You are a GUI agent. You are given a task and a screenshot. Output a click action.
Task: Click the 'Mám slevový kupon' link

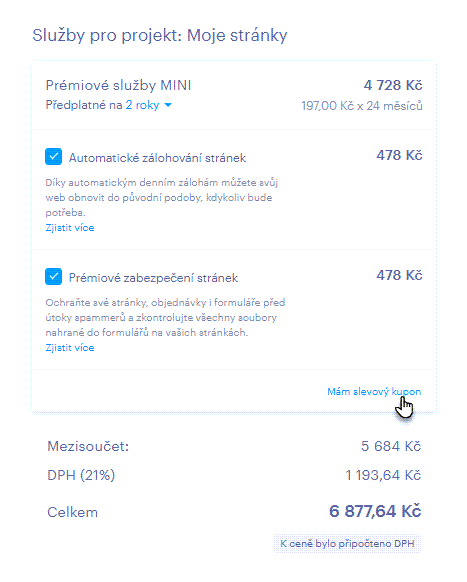click(x=374, y=392)
